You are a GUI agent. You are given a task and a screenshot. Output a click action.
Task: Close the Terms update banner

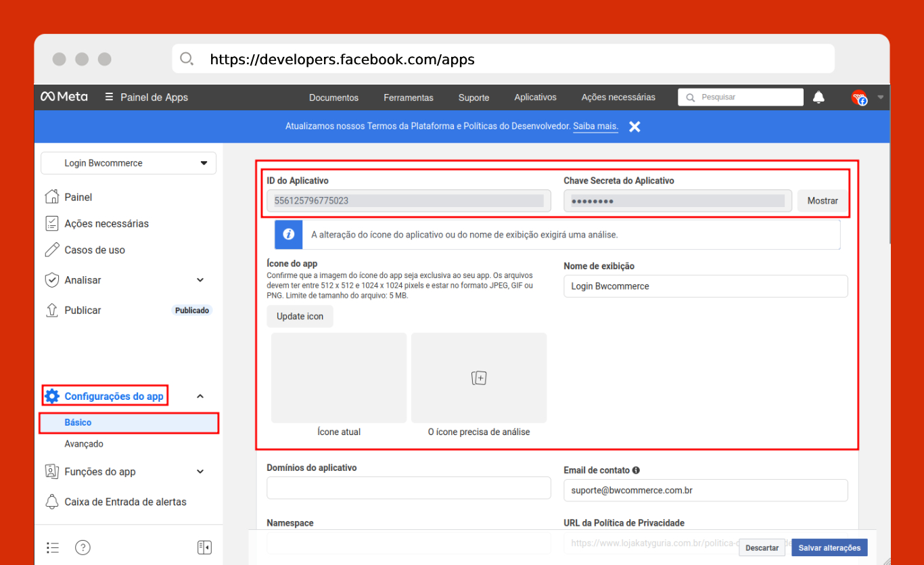click(x=634, y=127)
